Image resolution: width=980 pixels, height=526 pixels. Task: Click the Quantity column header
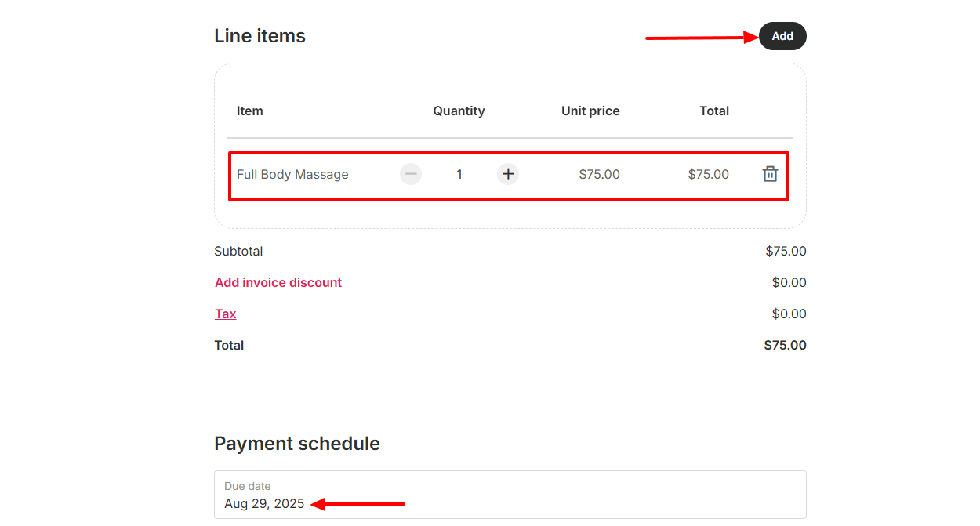tap(459, 111)
